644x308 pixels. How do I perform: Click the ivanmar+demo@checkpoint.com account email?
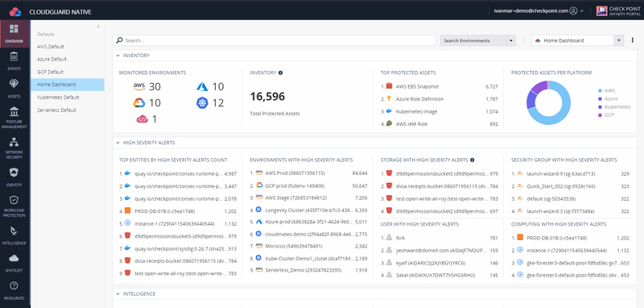click(x=530, y=11)
